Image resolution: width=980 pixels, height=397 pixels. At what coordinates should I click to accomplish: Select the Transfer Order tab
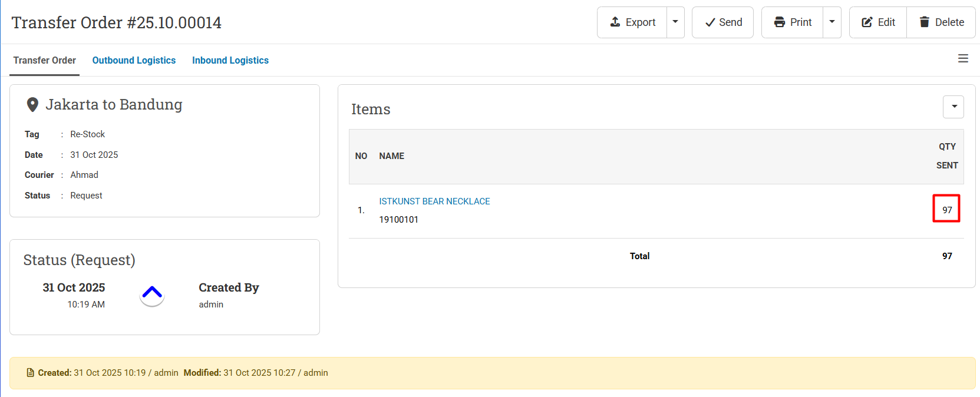point(45,60)
